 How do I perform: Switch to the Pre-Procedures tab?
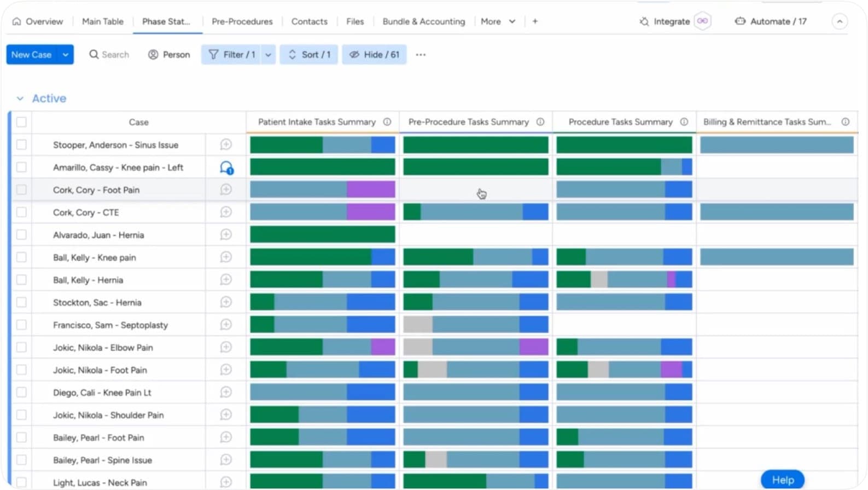[242, 21]
